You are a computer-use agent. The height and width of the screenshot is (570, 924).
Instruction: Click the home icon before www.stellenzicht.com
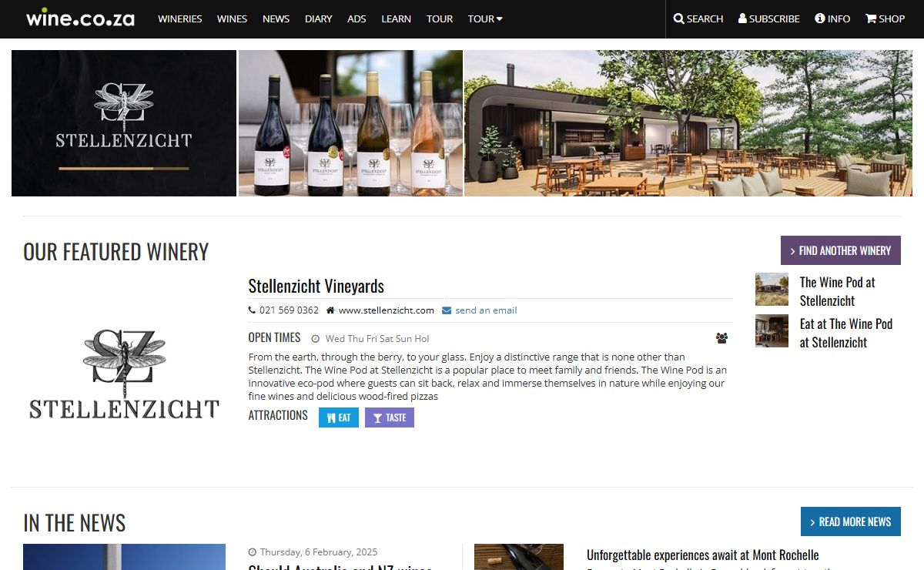click(x=330, y=310)
